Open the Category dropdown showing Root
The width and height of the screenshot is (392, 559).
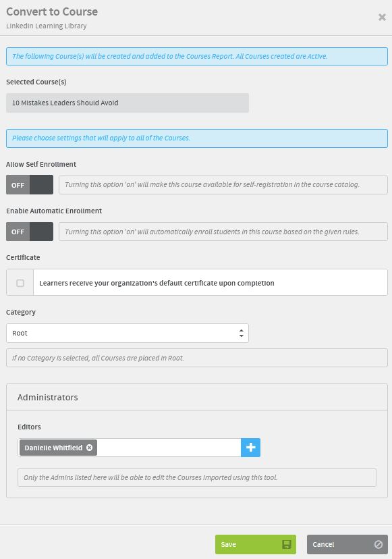click(128, 333)
